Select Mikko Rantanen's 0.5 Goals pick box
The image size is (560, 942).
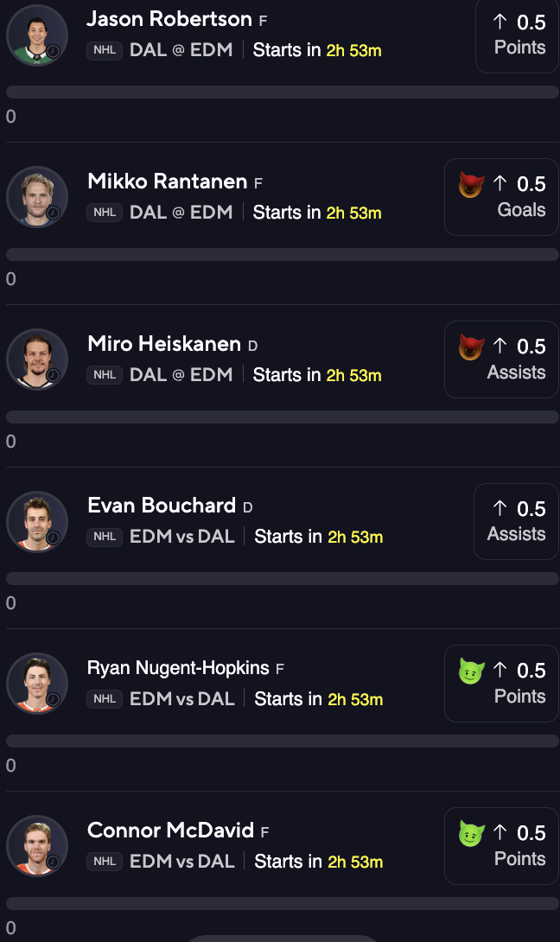503,197
